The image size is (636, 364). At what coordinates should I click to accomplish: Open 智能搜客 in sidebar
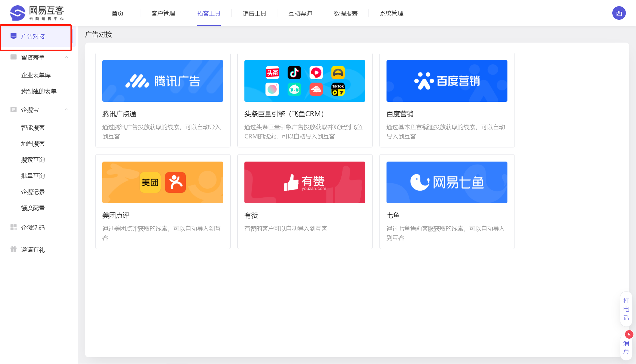point(33,128)
